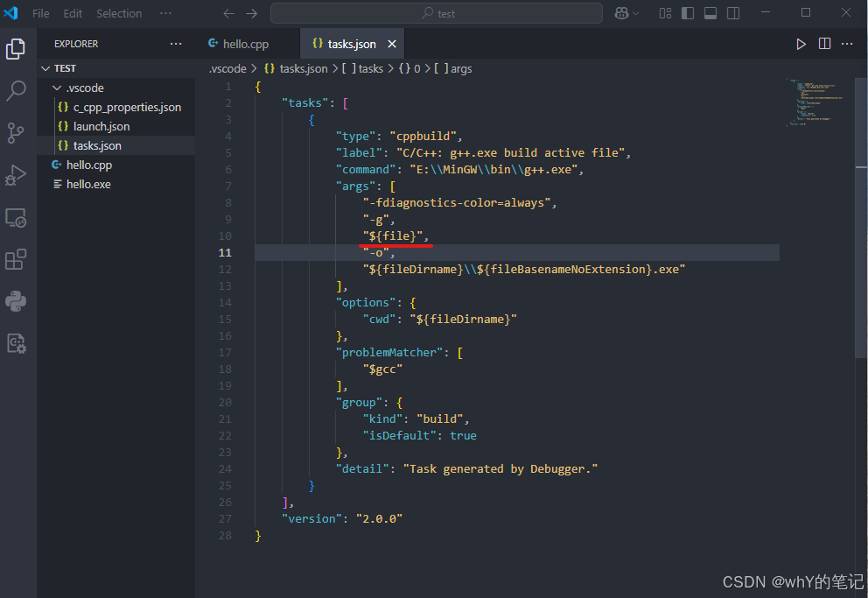
Task: Toggle the bottom panel
Action: tap(710, 13)
